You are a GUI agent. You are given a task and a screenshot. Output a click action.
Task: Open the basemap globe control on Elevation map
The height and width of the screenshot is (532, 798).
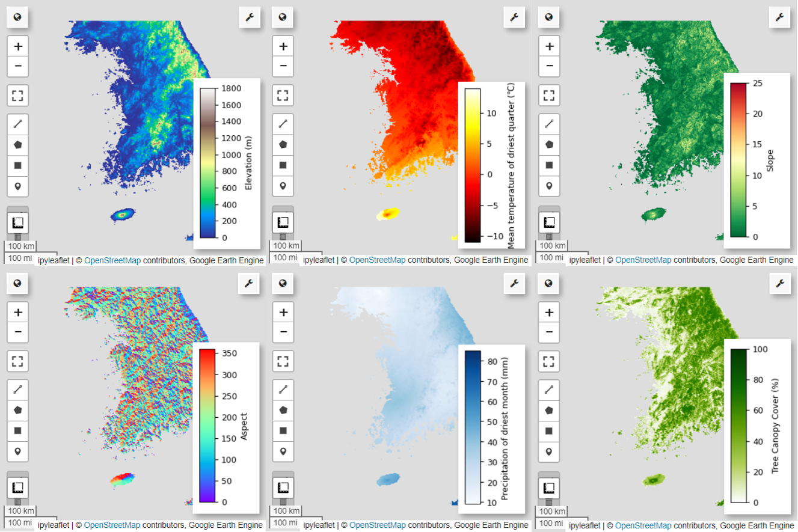point(17,17)
